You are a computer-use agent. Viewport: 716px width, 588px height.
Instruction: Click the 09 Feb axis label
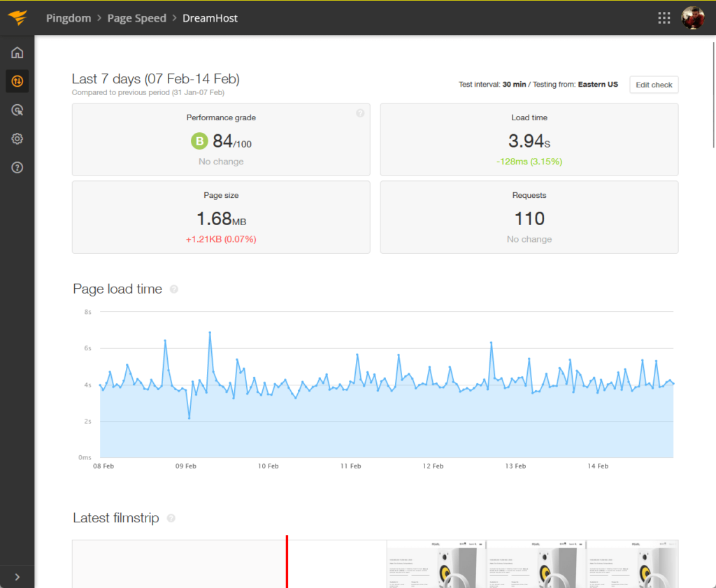point(186,466)
